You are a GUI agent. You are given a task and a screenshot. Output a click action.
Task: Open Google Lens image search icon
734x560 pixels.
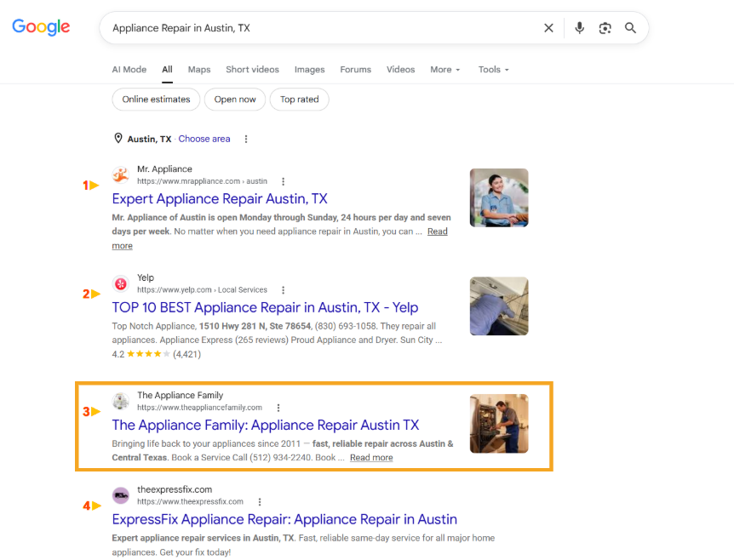605,28
